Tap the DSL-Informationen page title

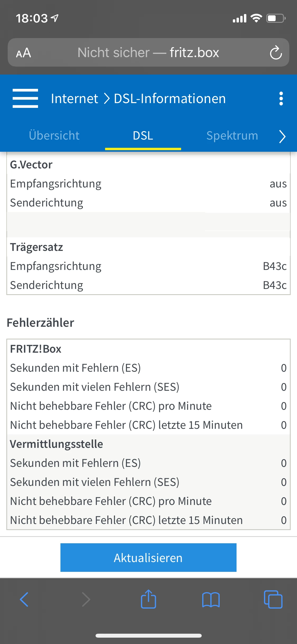coord(170,99)
